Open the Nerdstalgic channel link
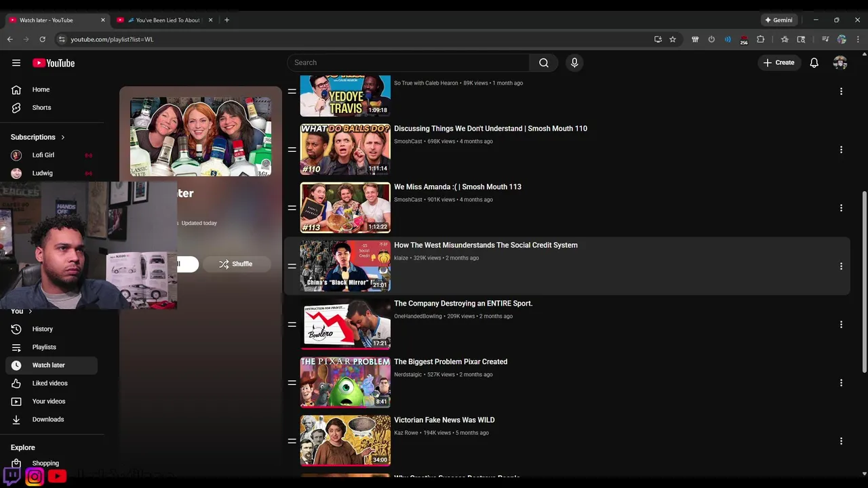Screen dimensions: 868x488 click(408, 375)
